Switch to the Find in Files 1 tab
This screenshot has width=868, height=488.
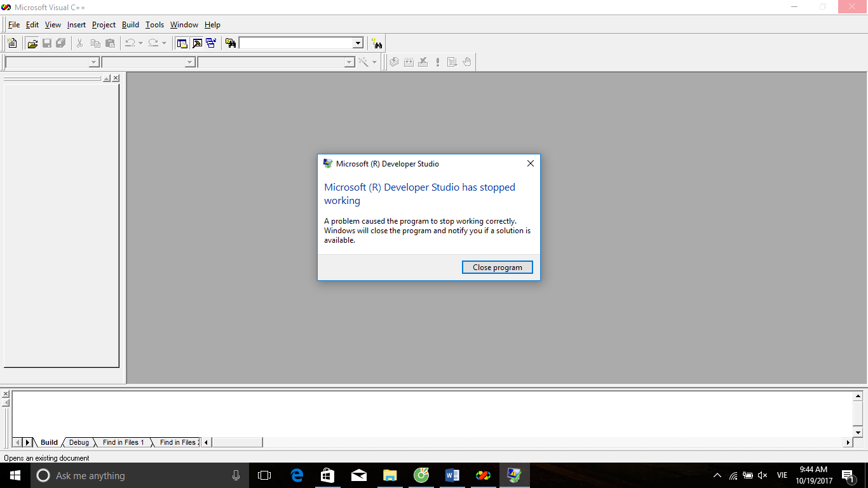click(x=123, y=442)
